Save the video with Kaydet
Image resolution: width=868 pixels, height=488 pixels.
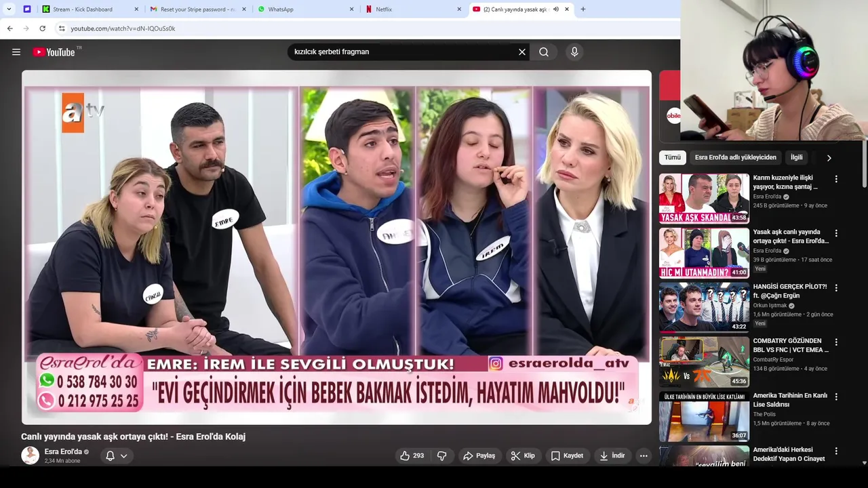567,455
